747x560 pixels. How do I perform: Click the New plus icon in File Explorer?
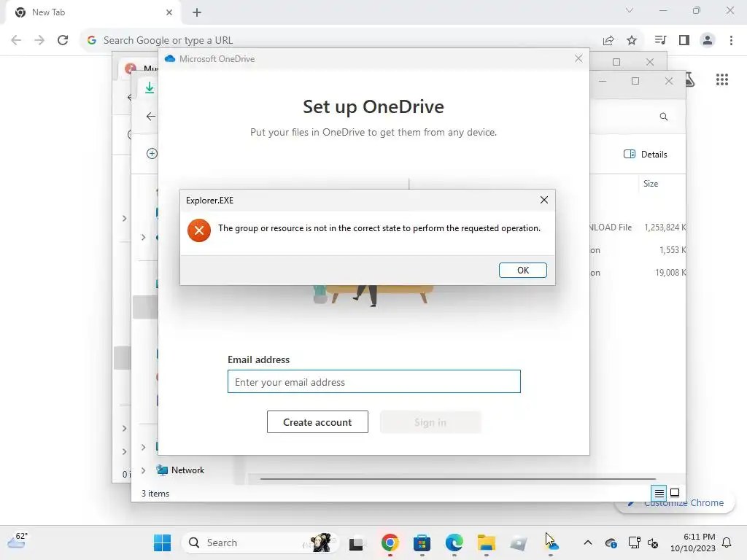click(152, 153)
